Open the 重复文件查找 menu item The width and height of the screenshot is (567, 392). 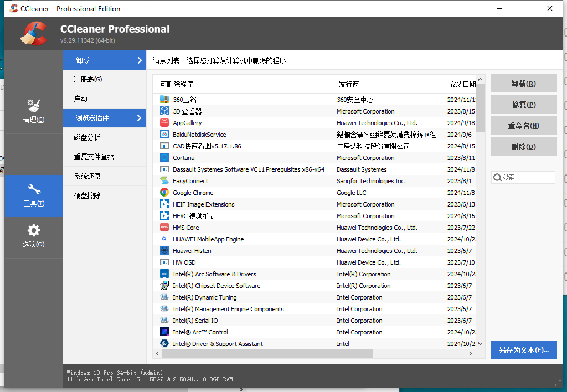(105, 157)
